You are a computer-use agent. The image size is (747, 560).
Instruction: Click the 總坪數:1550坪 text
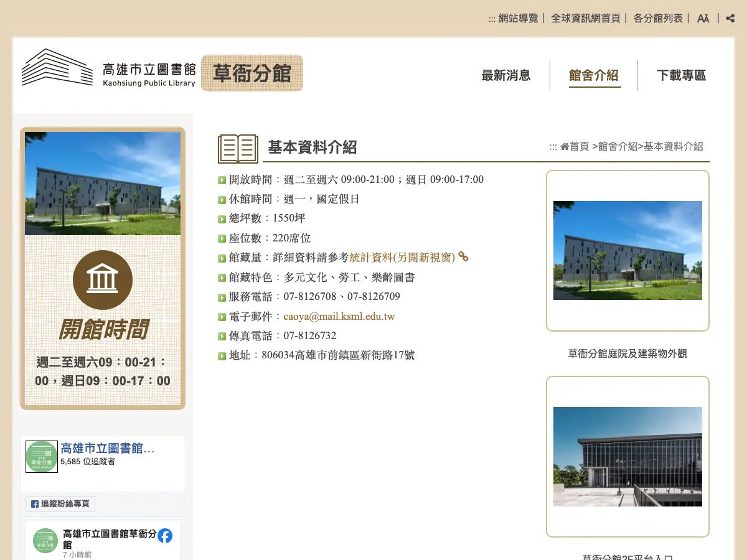pyautogui.click(x=267, y=218)
